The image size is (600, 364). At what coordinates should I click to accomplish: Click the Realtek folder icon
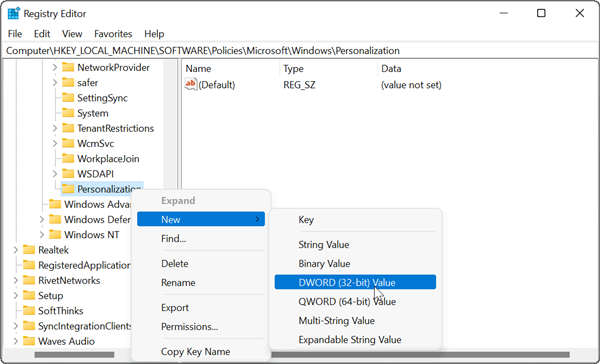pos(29,250)
